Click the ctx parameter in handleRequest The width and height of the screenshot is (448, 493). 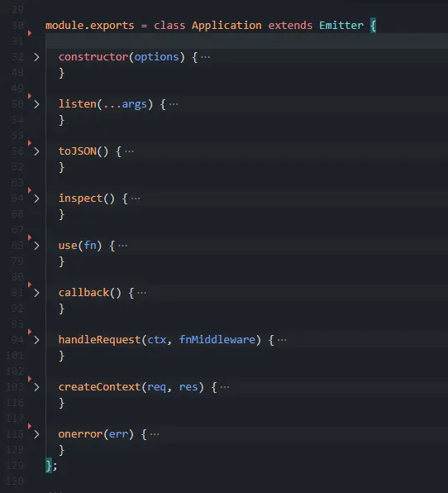coord(157,340)
